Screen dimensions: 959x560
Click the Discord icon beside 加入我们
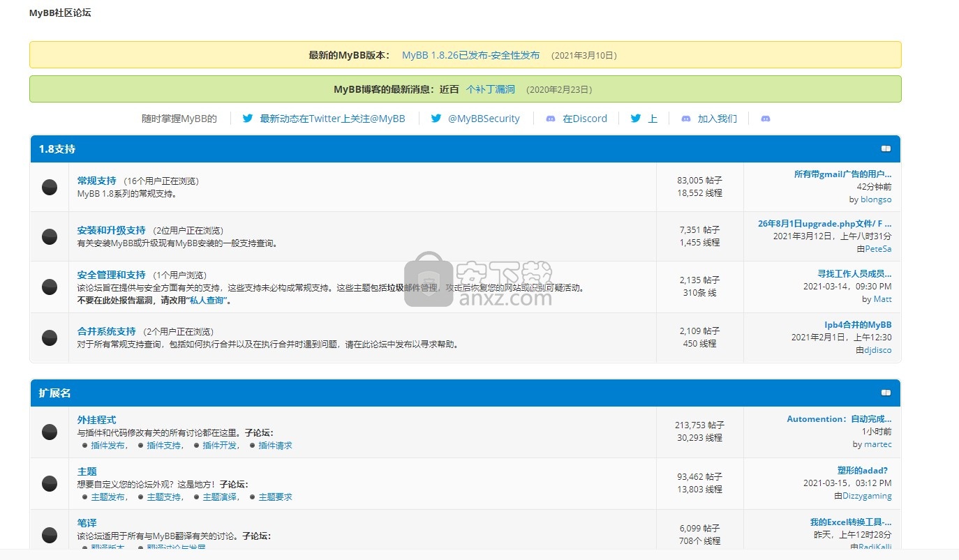(685, 119)
